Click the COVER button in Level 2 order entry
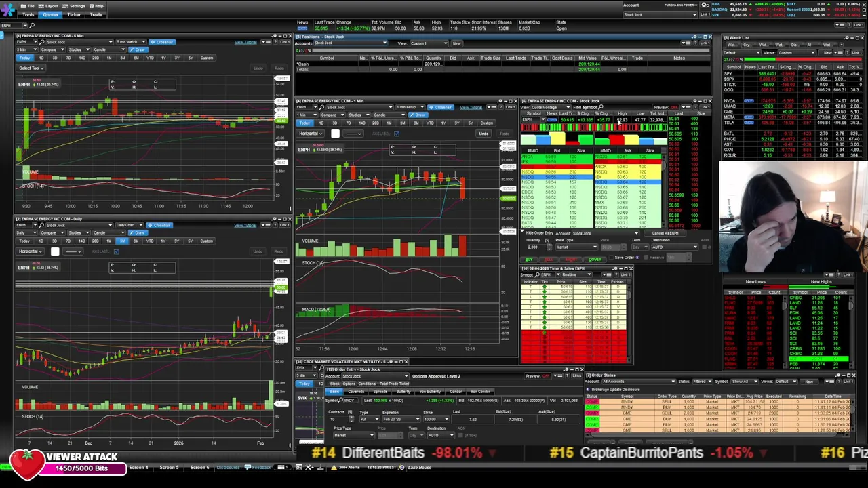868x488 pixels. coord(595,260)
